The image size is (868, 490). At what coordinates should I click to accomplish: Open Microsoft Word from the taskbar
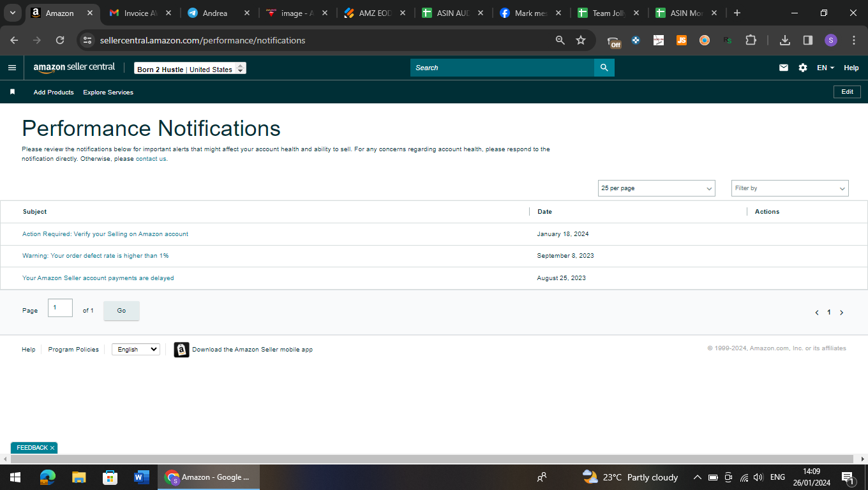tap(142, 477)
